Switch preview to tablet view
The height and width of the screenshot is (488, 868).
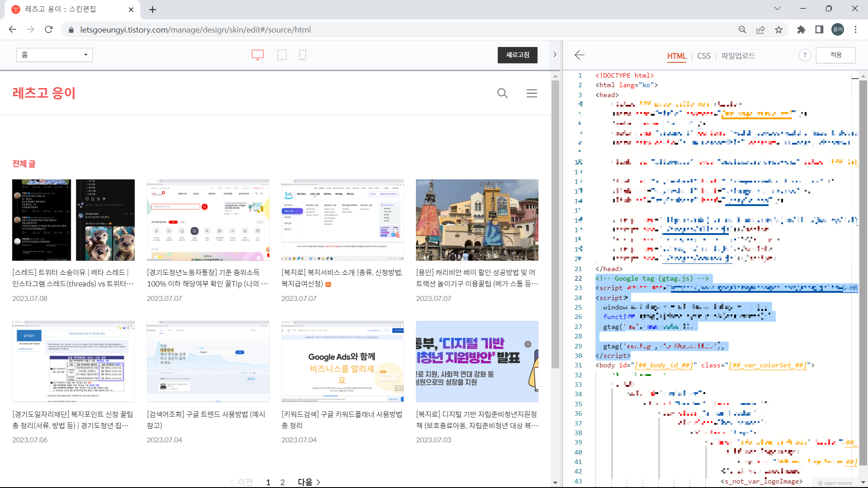pyautogui.click(x=282, y=55)
